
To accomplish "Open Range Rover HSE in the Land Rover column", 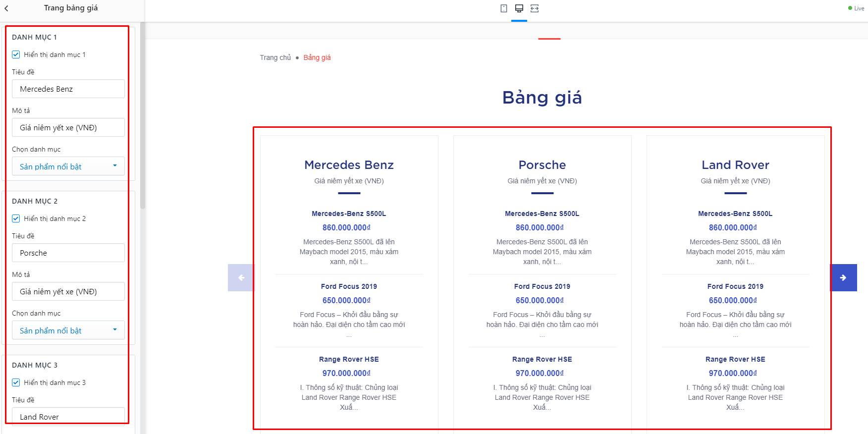I will [735, 359].
